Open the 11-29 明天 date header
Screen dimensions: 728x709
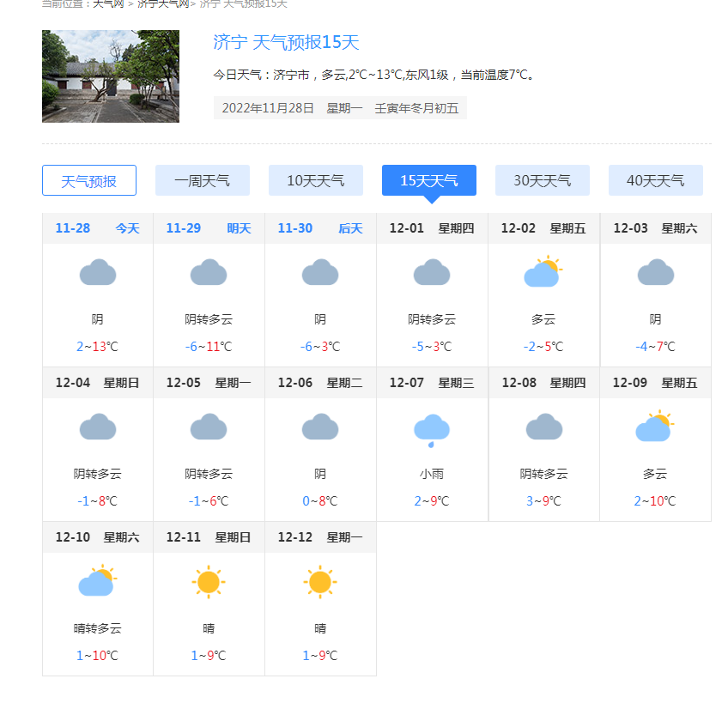pyautogui.click(x=209, y=228)
